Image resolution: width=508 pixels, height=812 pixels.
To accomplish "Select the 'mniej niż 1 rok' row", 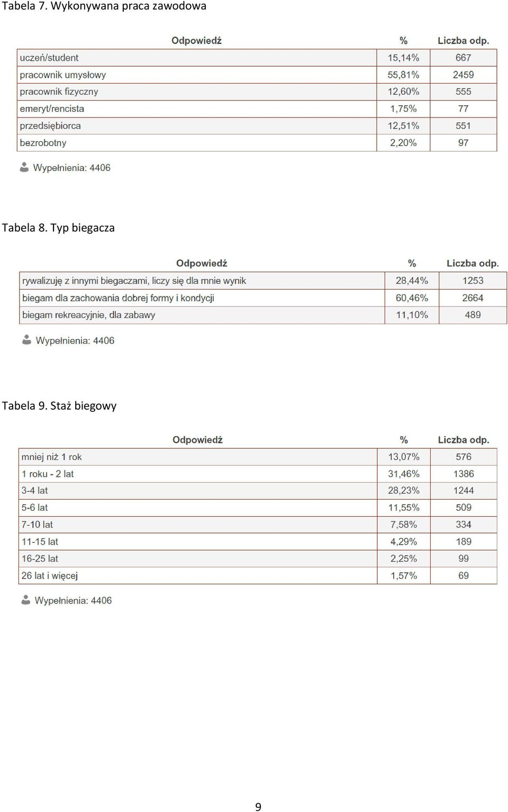I will 258,457.
